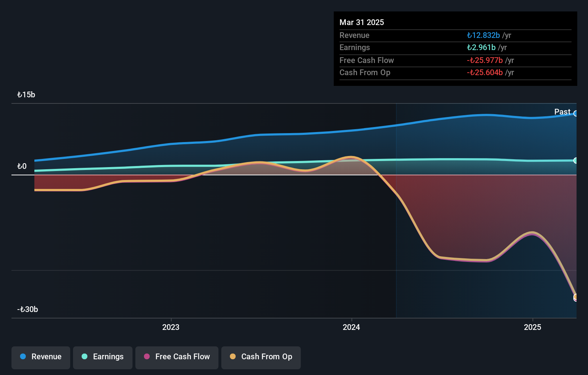Click the -₺25.604b cash from op value

point(485,72)
